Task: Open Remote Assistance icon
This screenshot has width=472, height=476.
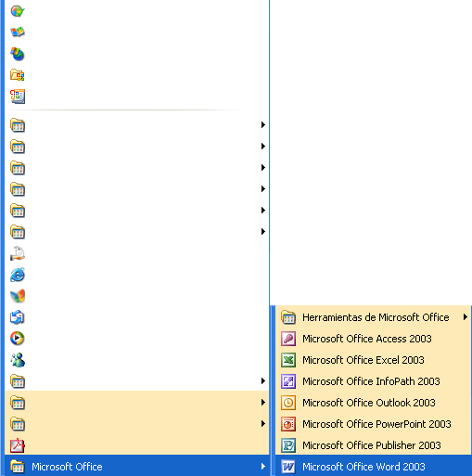Action: [x=18, y=253]
